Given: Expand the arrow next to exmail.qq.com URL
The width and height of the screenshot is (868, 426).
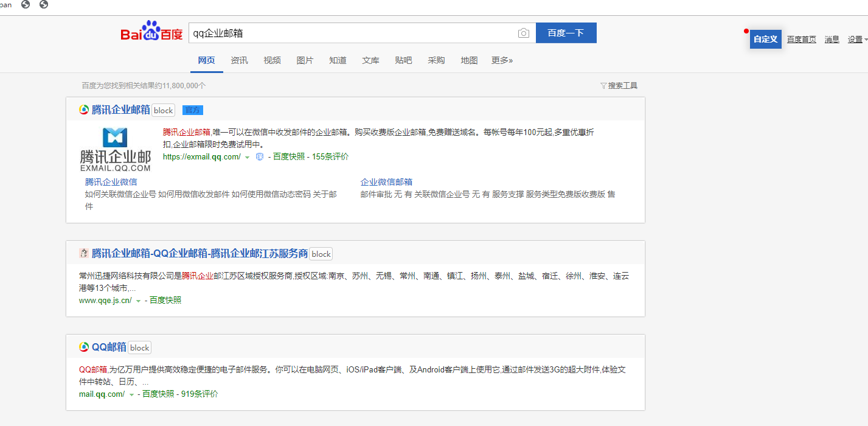Looking at the screenshot, I should pos(247,158).
